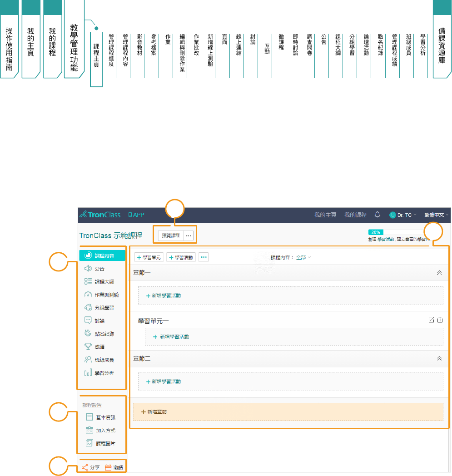Open 成績 trophy item in the sidebar
The image size is (452, 476).
94,347
